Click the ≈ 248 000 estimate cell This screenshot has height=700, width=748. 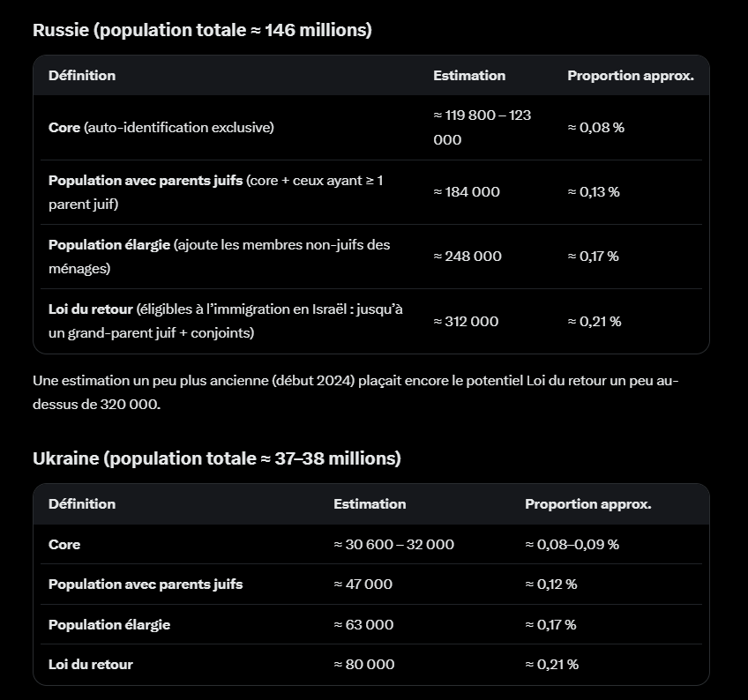pos(467,256)
